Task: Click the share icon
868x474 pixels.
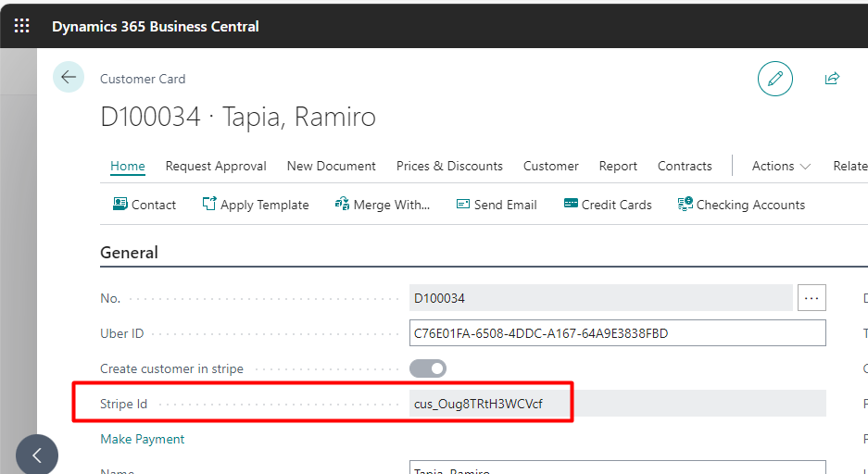Action: pyautogui.click(x=832, y=79)
